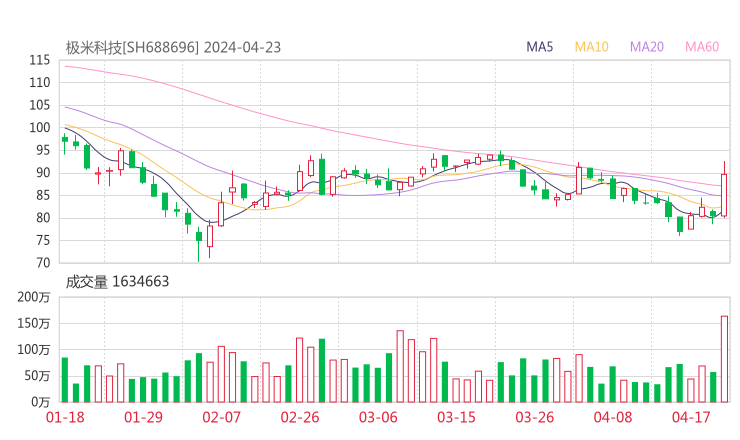Screen dimensions: 740x440
Task: Click the 成交量 1634663 volume label
Action: tap(117, 282)
